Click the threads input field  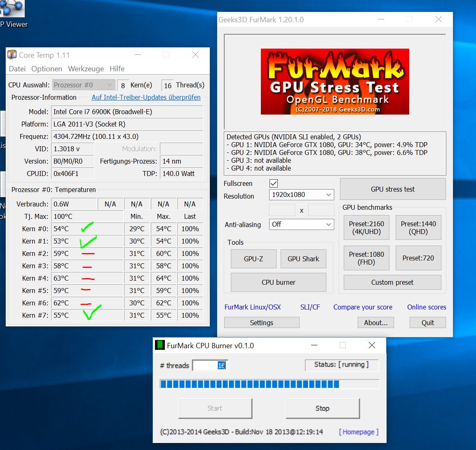pos(209,366)
